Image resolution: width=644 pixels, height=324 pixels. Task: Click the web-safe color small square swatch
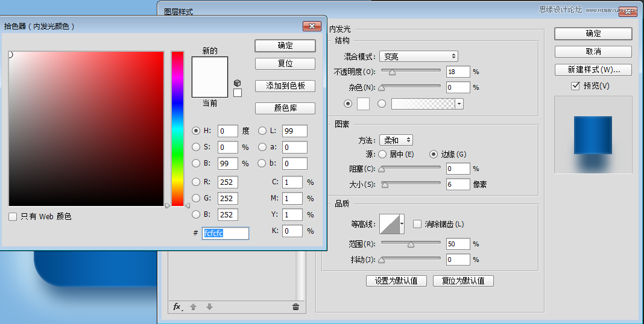click(238, 93)
